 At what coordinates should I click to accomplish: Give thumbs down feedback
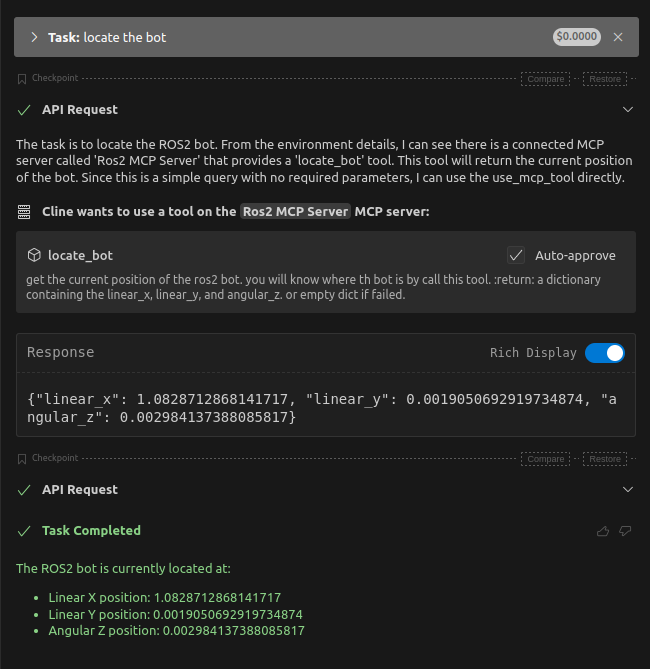[x=625, y=531]
